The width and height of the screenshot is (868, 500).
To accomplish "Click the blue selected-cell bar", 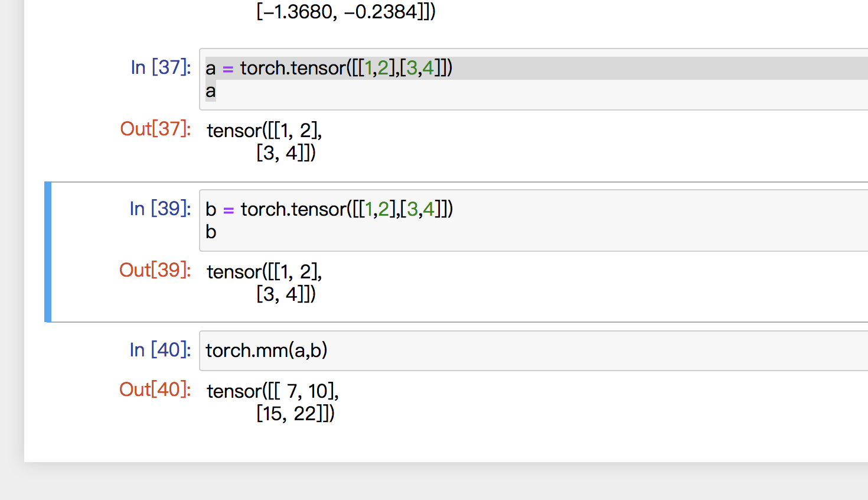I will click(x=48, y=252).
